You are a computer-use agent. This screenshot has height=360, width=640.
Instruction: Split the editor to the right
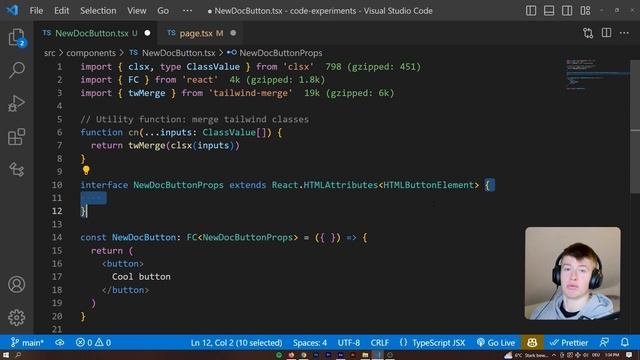tap(606, 33)
